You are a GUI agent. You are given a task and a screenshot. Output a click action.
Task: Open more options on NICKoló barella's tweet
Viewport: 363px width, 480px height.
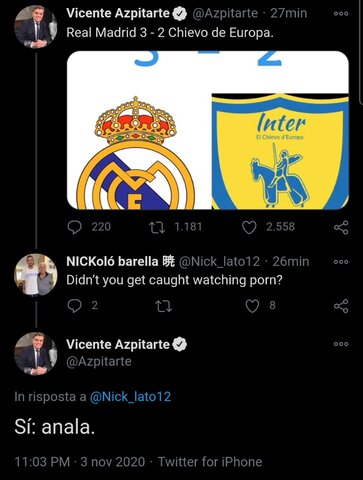[341, 262]
